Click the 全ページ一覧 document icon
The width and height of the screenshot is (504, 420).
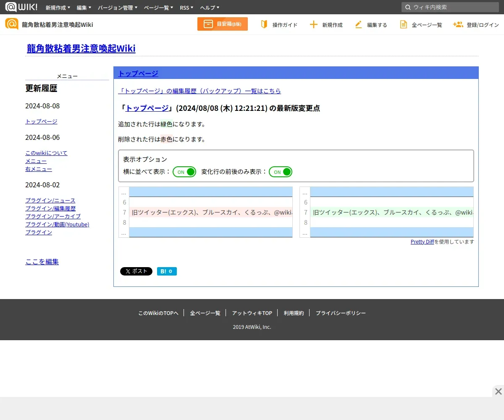tap(403, 24)
